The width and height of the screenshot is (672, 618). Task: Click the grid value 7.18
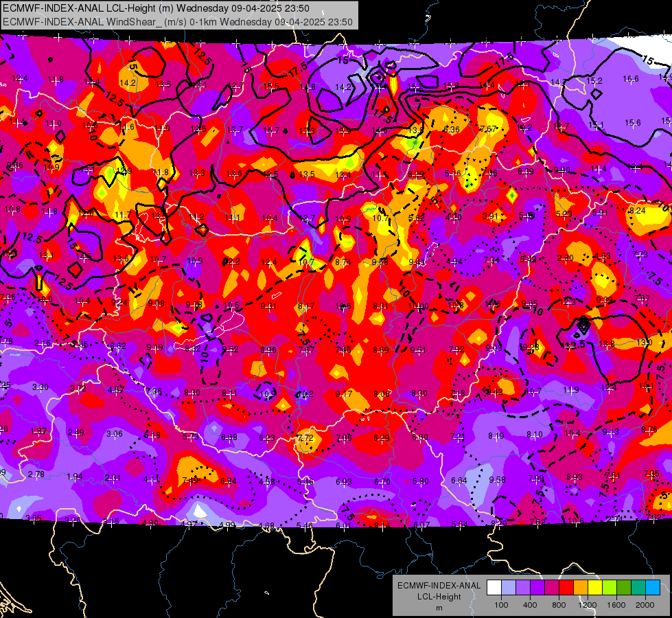[457, 393]
